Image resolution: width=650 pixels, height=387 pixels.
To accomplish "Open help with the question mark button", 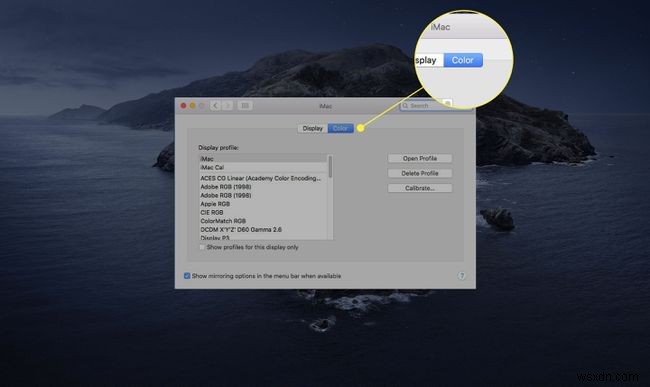I will (461, 276).
